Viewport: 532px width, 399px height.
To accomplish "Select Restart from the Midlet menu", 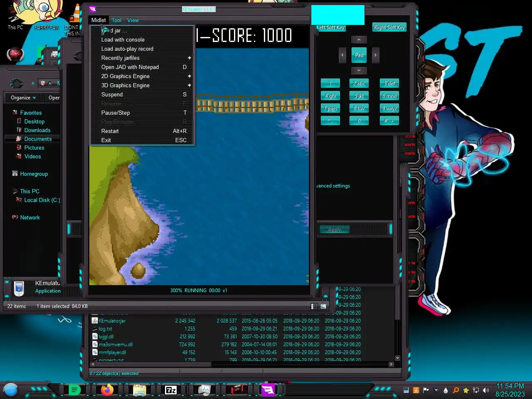I will point(142,131).
